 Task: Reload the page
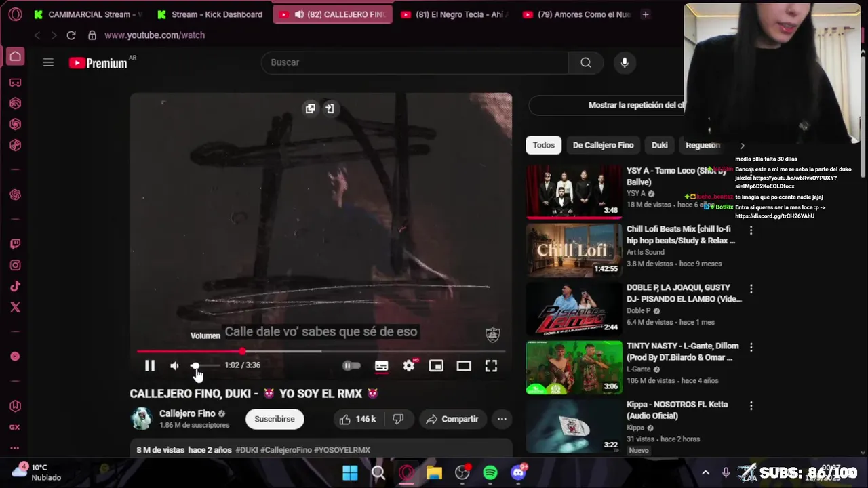coord(71,35)
